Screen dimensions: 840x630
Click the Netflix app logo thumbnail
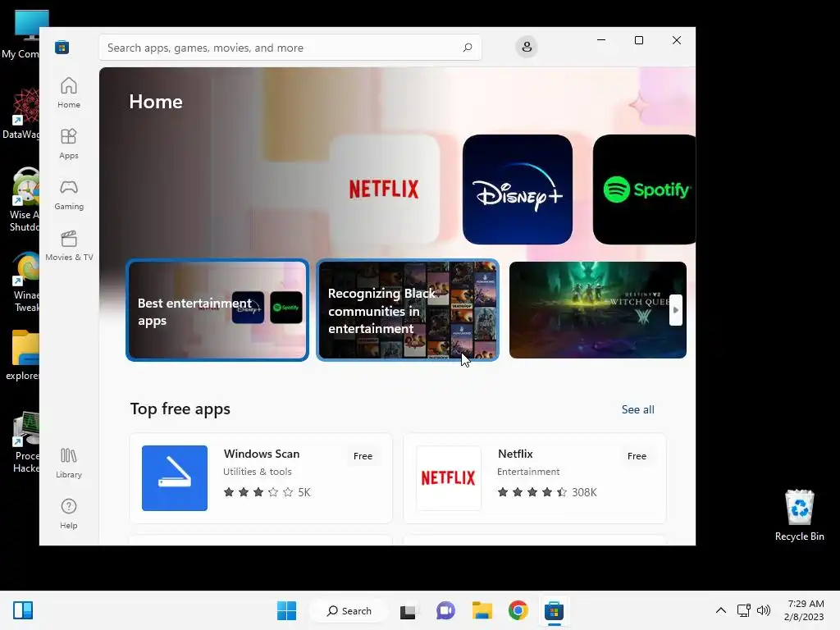(x=449, y=478)
